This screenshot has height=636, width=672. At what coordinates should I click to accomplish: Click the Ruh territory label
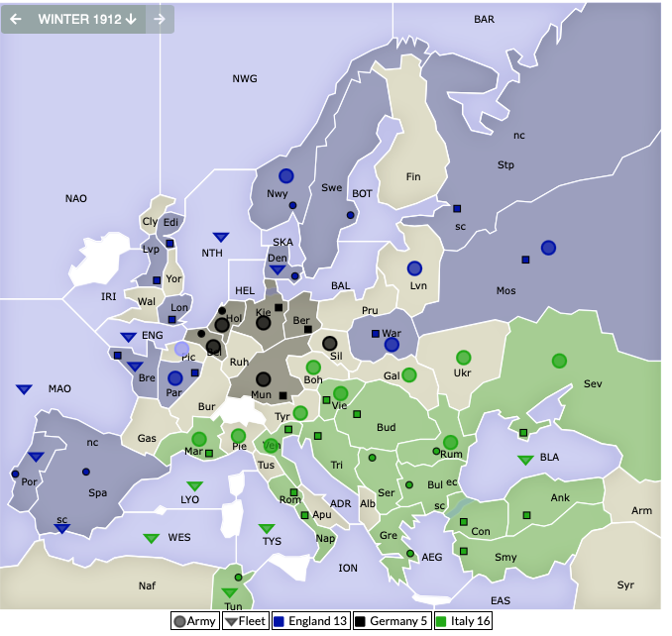[239, 363]
